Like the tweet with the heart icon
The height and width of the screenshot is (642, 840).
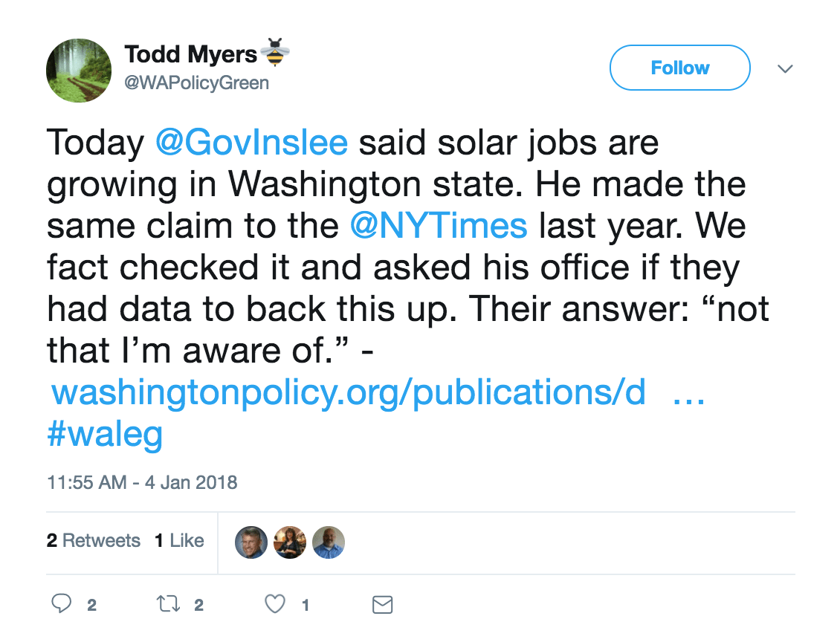click(275, 604)
